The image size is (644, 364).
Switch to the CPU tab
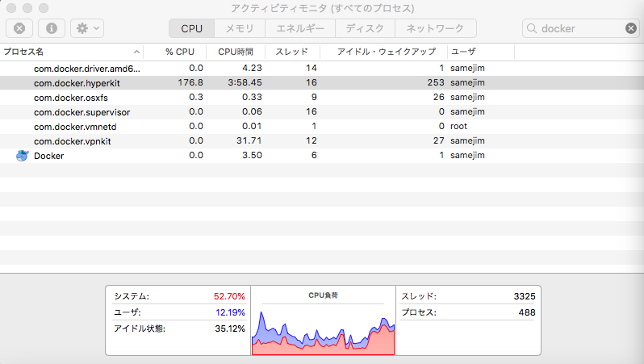(191, 28)
